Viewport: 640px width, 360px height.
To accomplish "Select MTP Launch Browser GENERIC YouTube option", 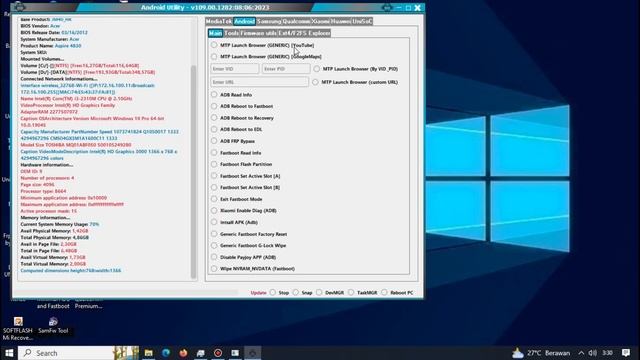I will 214,45.
